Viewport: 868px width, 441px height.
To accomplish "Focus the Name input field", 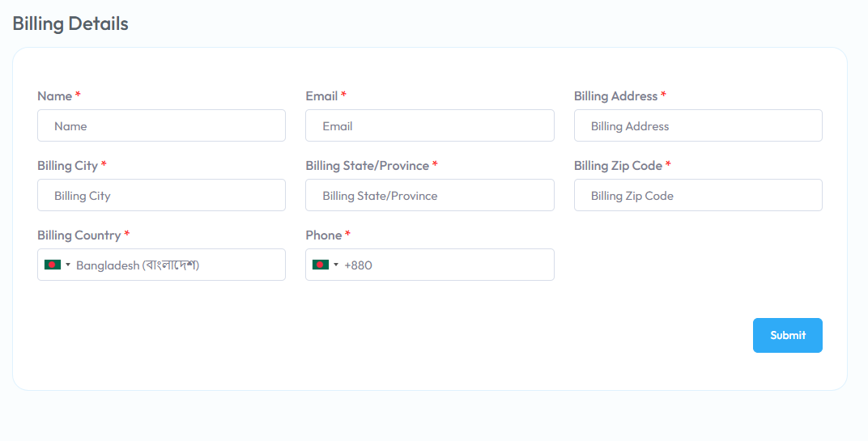I will click(162, 125).
